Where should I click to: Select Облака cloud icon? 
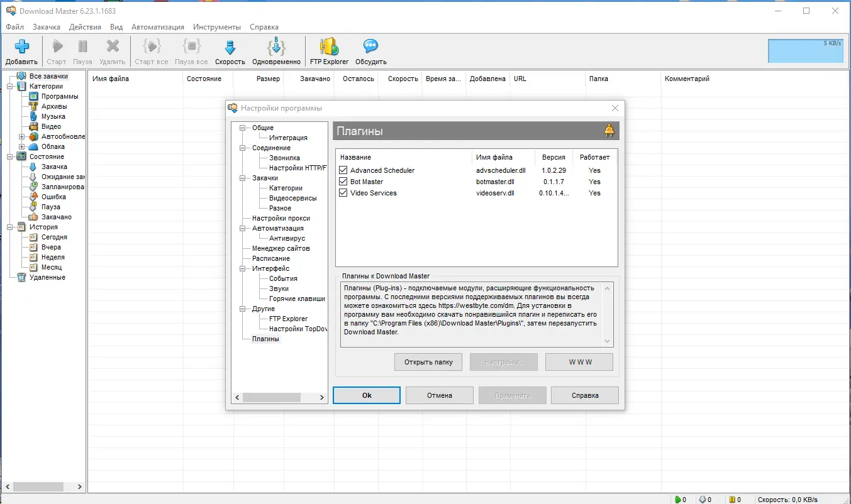[x=34, y=146]
